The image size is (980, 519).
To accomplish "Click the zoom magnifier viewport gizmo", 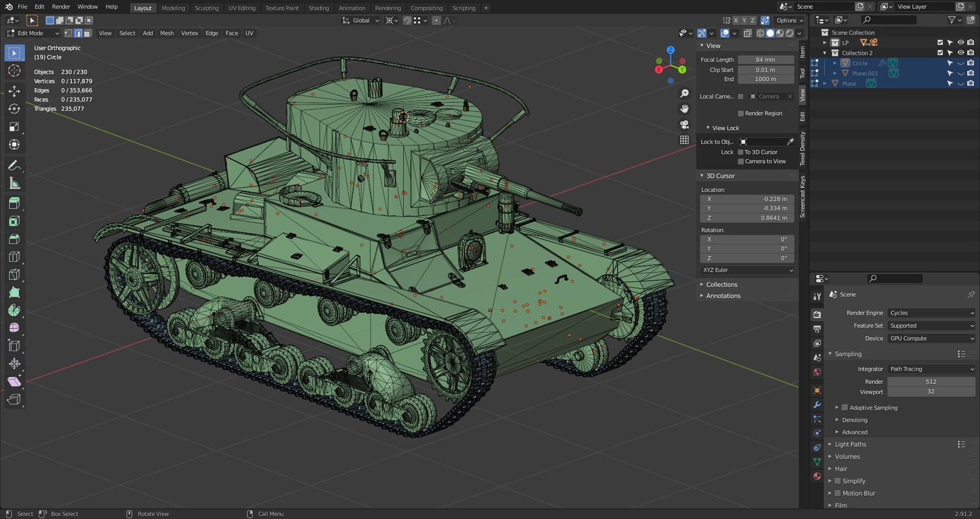I will coord(684,94).
